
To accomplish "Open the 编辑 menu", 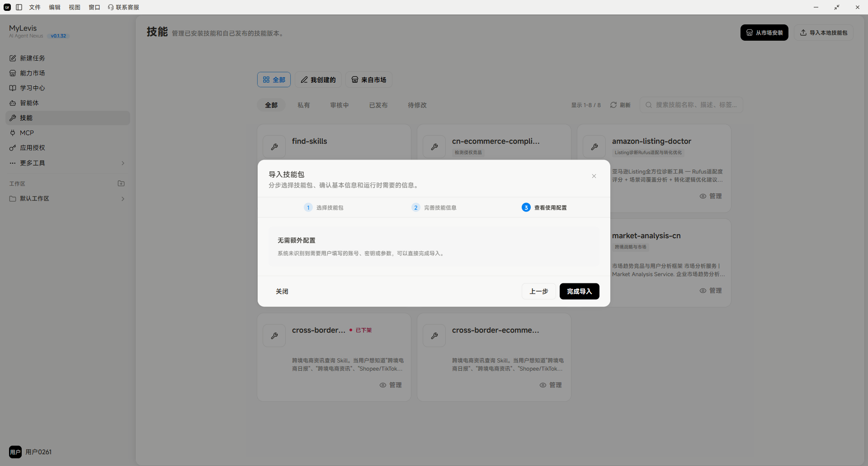I will 55,7.
